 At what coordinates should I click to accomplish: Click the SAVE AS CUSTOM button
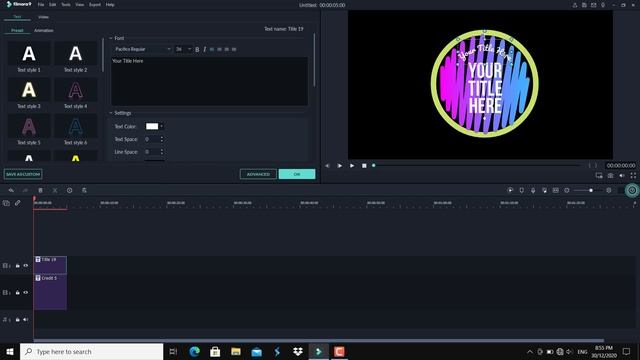(23, 174)
